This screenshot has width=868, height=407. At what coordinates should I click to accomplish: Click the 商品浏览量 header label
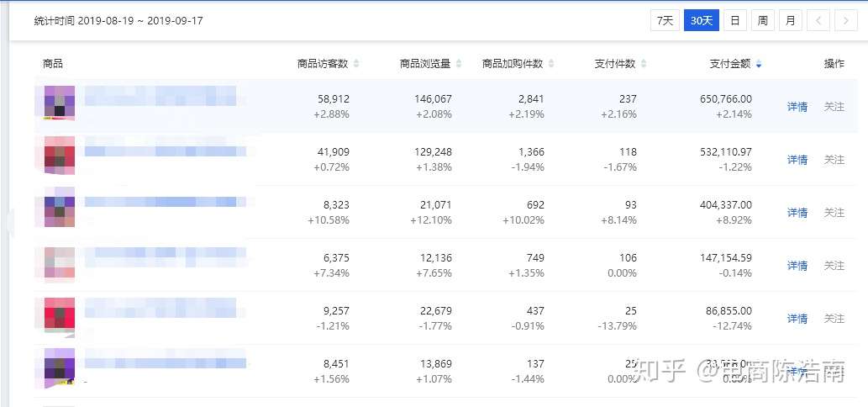pos(425,64)
